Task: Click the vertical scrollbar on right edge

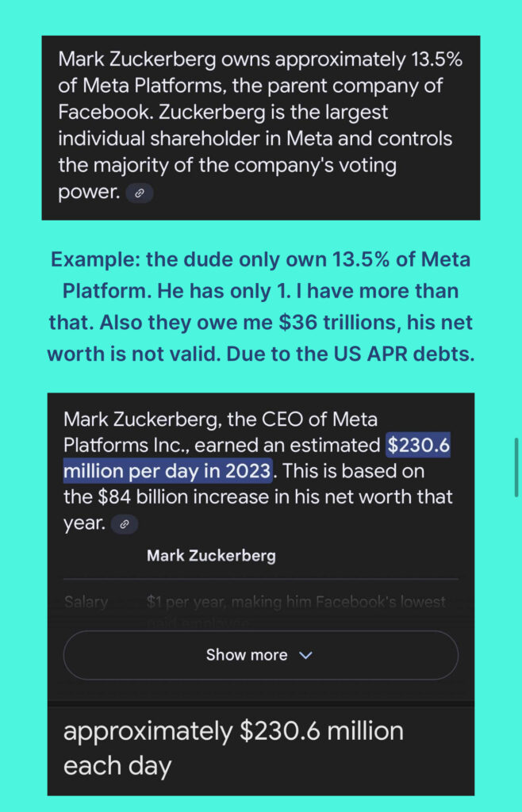Action: click(516, 468)
